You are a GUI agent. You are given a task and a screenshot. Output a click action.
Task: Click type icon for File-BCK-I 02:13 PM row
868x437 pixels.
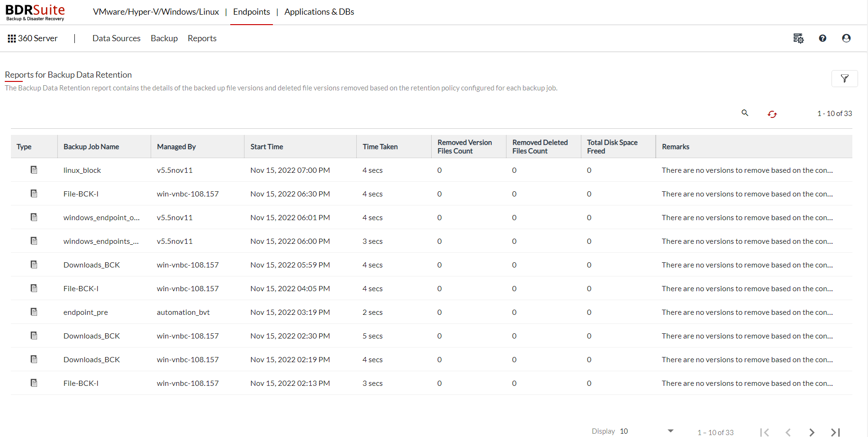click(34, 383)
